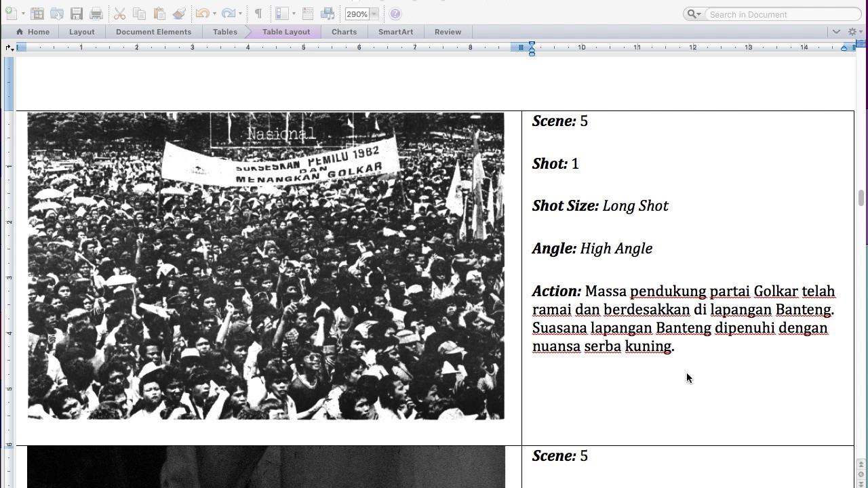Open the ribbon settings gear menu
This screenshot has width=868, height=488.
[852, 32]
